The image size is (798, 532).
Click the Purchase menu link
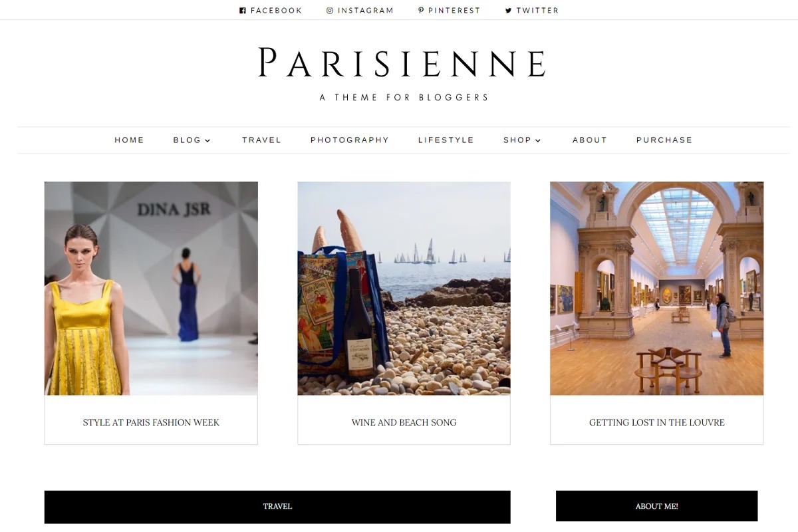coord(664,140)
